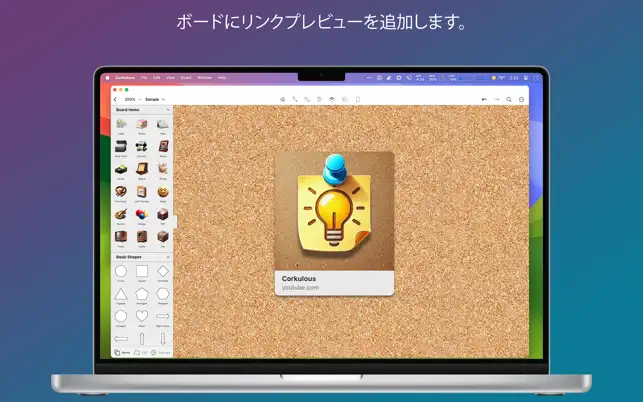Screen dimensions: 643x402
Task: Open the Window menu
Action: (204, 78)
